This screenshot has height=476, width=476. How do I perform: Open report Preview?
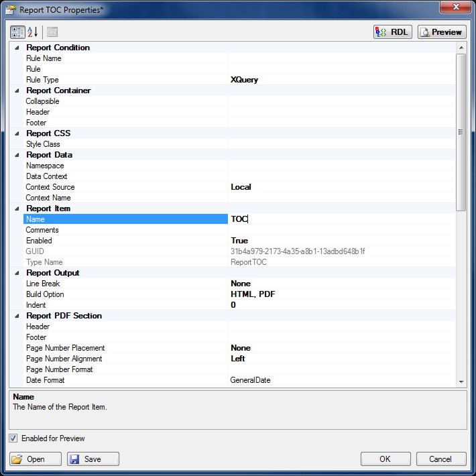point(442,32)
